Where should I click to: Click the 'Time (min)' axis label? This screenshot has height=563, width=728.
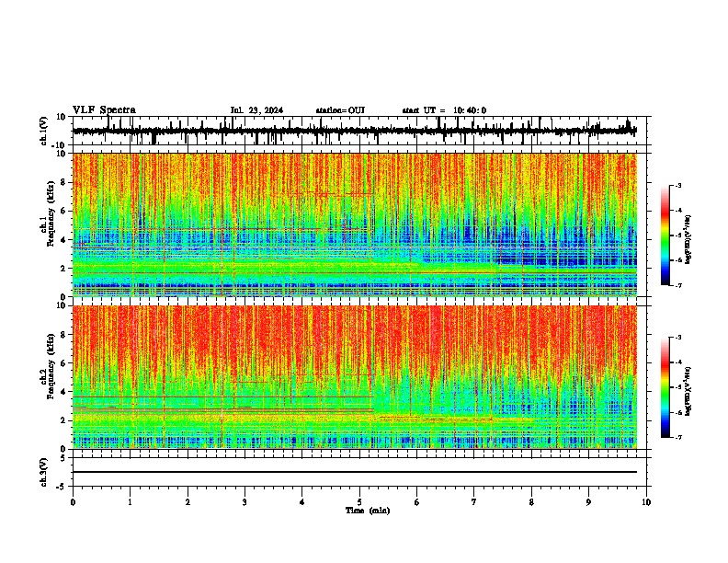pyautogui.click(x=368, y=511)
